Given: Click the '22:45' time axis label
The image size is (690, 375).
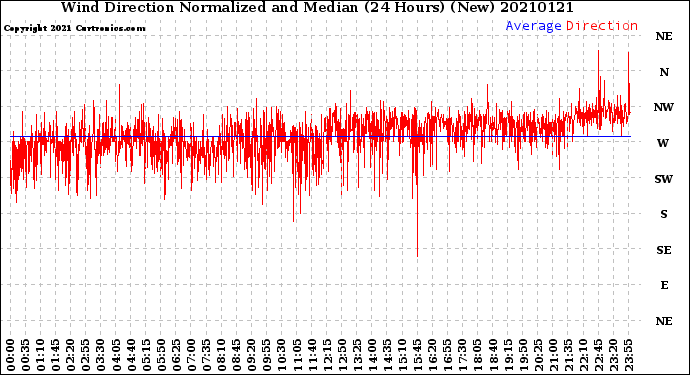Looking at the screenshot, I should click(x=598, y=356).
